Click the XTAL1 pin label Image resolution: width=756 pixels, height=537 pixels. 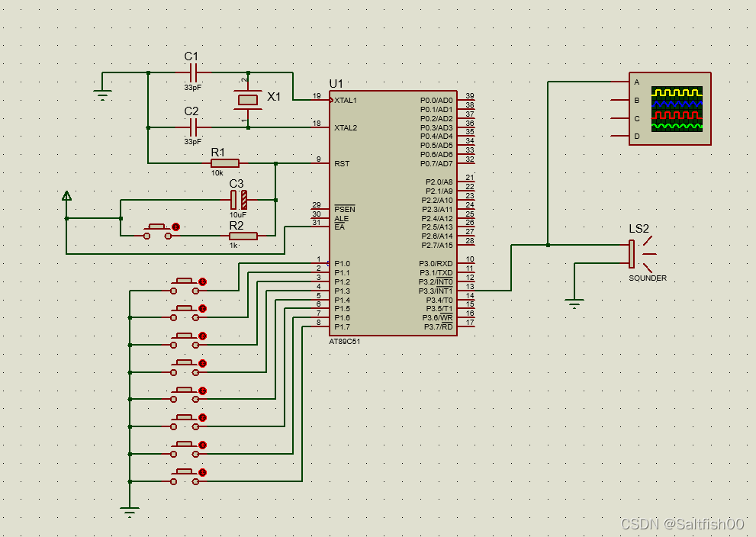[x=346, y=100]
